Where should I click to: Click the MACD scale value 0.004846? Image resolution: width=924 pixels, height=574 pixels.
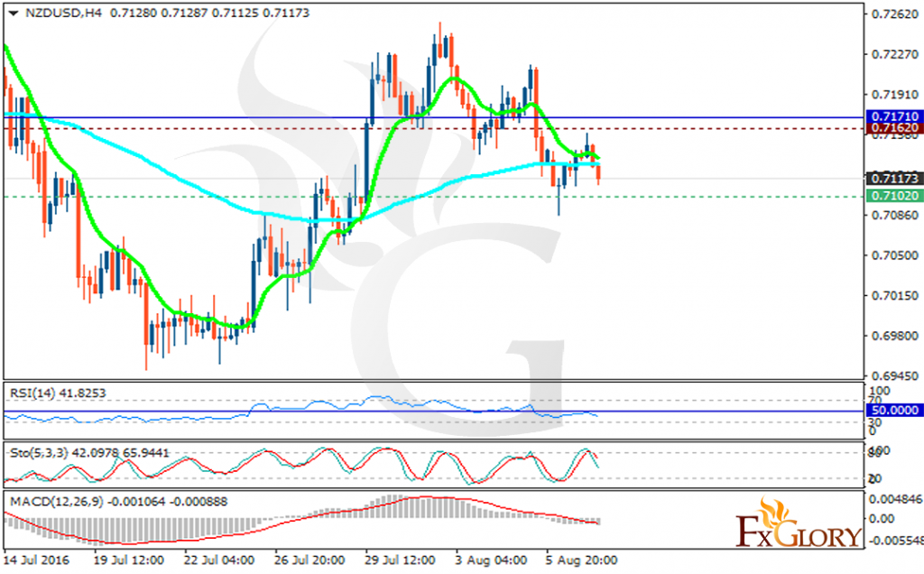click(896, 499)
